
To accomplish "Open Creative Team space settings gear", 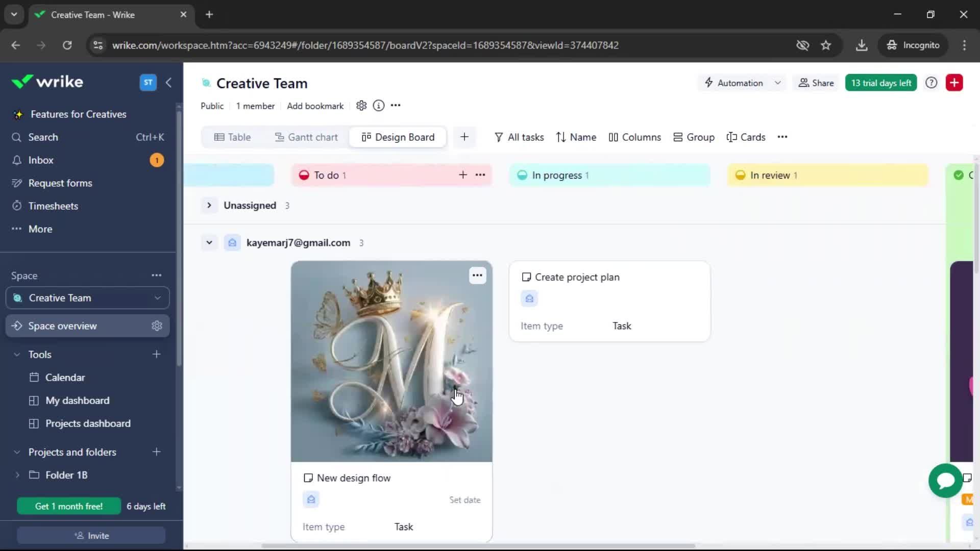I will (x=361, y=106).
